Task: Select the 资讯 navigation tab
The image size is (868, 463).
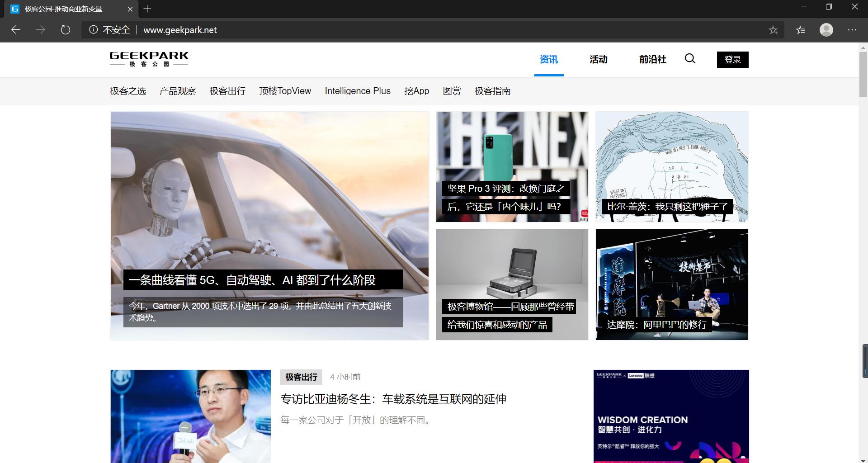Action: coord(549,59)
